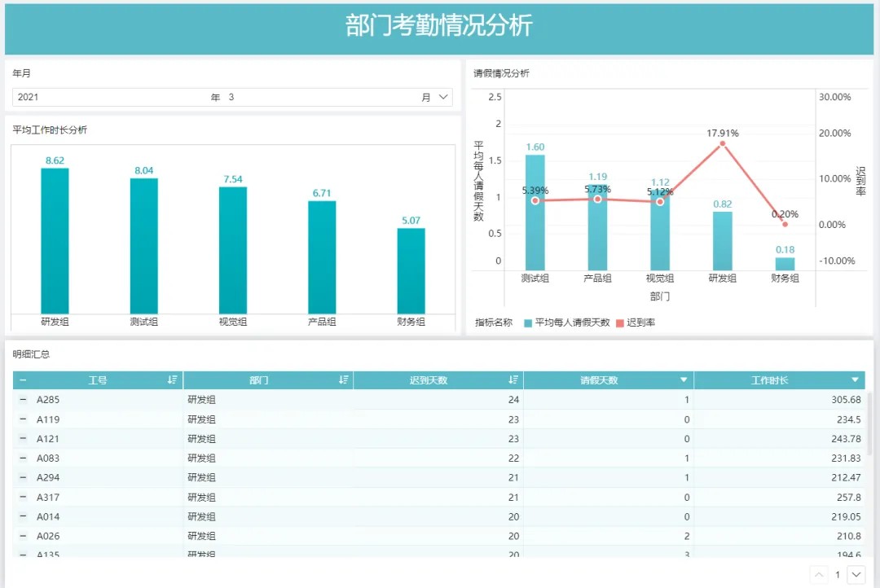Sort the 工号 column with its sort icon
880x588 pixels.
coord(174,380)
